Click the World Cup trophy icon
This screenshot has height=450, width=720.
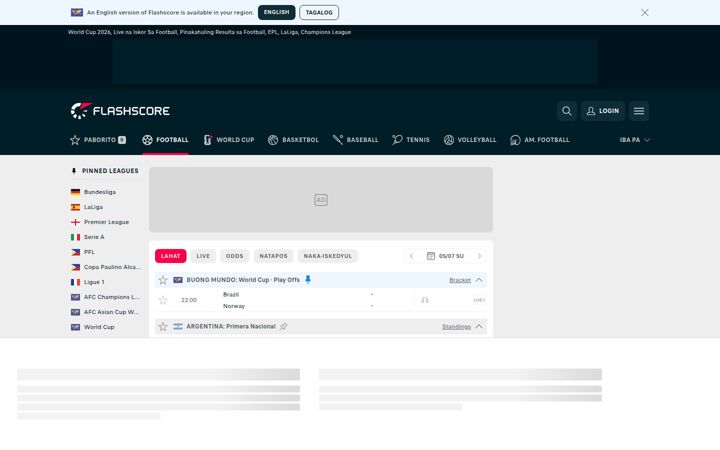coord(208,140)
